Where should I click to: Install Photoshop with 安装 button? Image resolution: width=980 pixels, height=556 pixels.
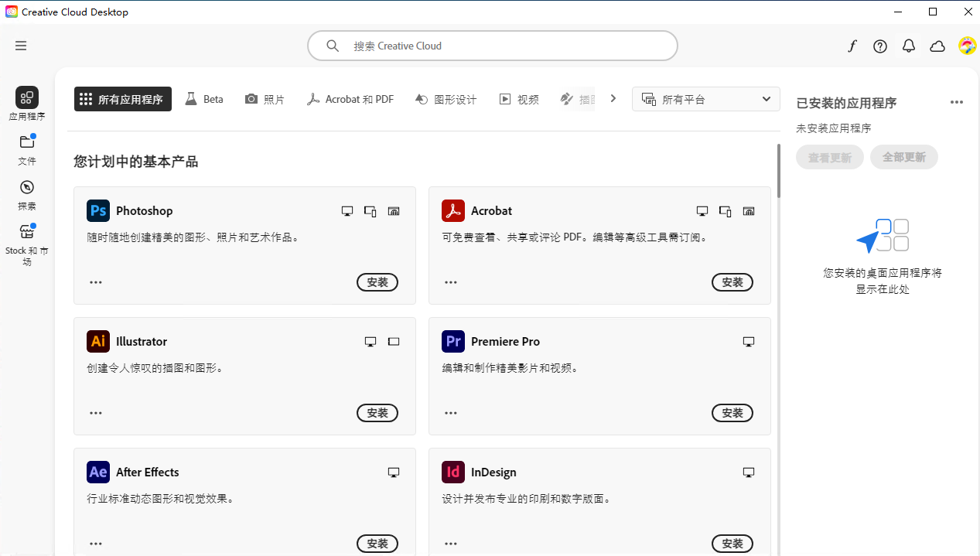377,282
